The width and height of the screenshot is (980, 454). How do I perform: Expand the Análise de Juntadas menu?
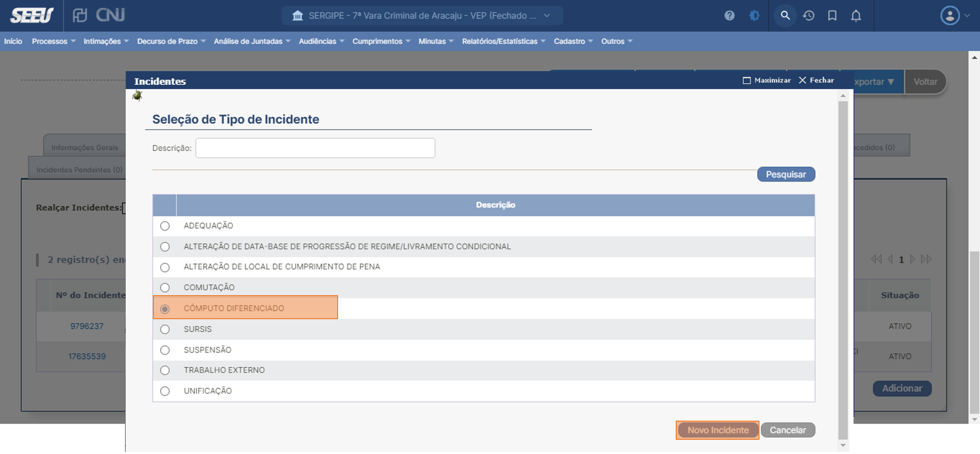point(252,41)
